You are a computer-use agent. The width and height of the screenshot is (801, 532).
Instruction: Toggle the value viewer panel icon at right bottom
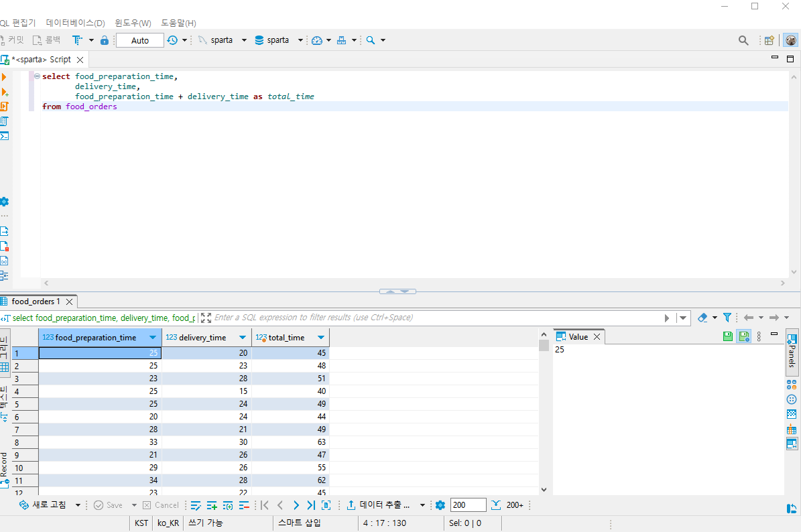coord(792,444)
